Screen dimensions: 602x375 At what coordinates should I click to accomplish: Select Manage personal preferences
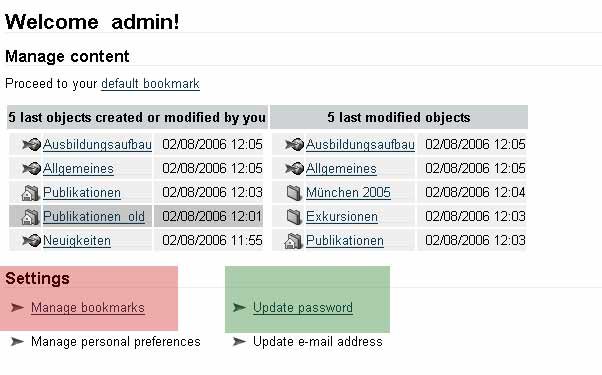[116, 342]
